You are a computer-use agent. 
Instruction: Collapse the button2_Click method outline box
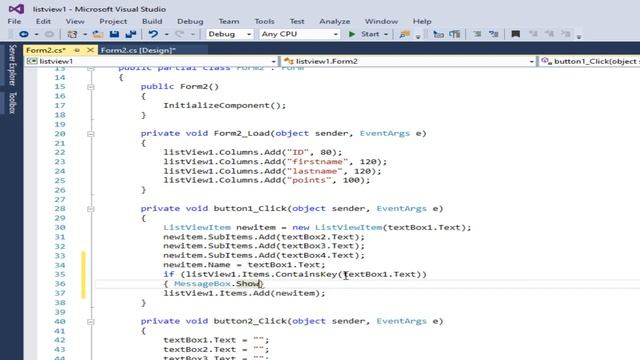91,322
